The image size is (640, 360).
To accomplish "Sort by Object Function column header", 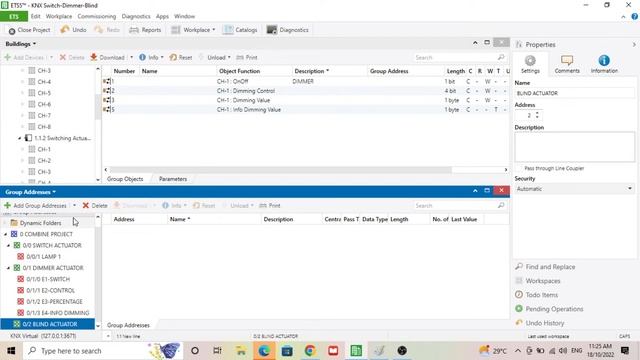I will (x=239, y=71).
